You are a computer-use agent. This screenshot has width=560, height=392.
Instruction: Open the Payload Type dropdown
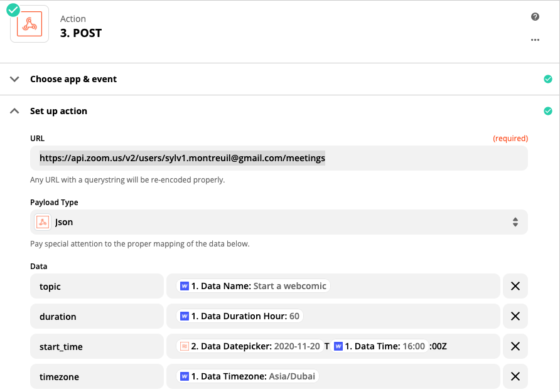[x=279, y=222]
